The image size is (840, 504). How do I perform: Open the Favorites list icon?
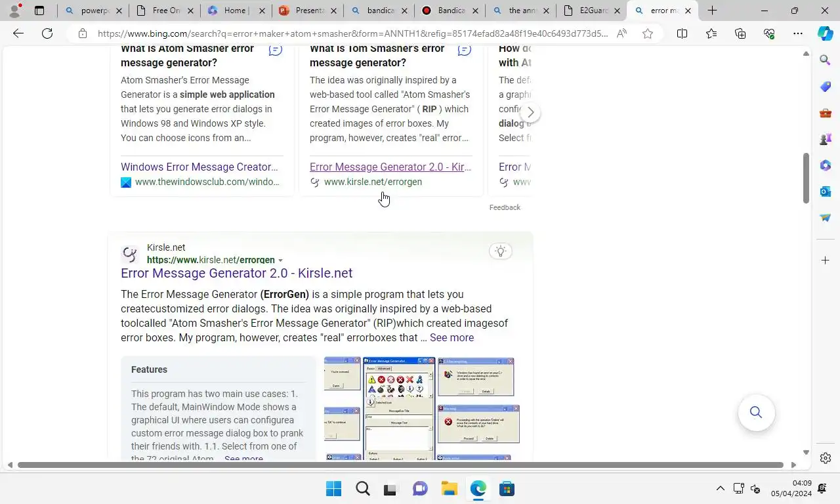[711, 33]
